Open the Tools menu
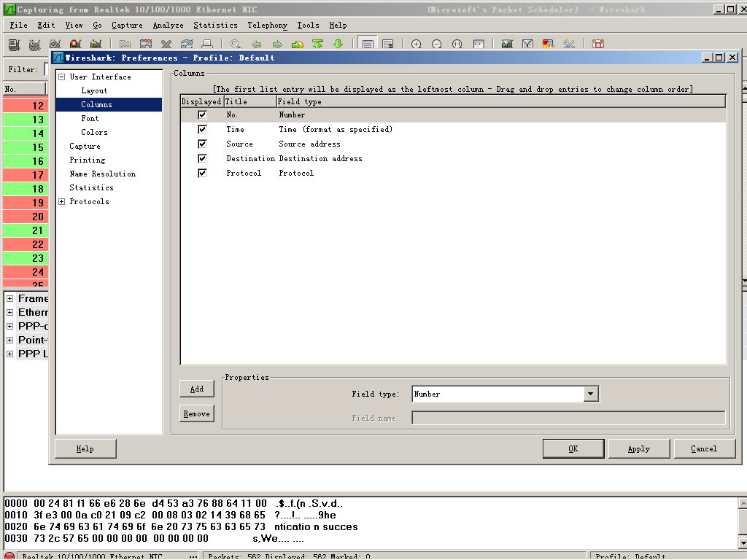 [x=309, y=26]
